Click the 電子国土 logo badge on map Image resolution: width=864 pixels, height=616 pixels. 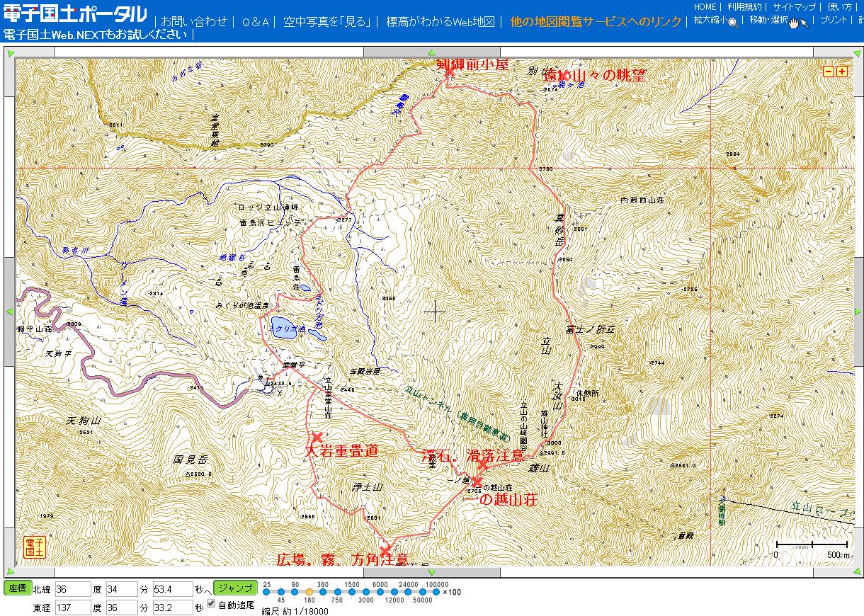click(x=35, y=547)
